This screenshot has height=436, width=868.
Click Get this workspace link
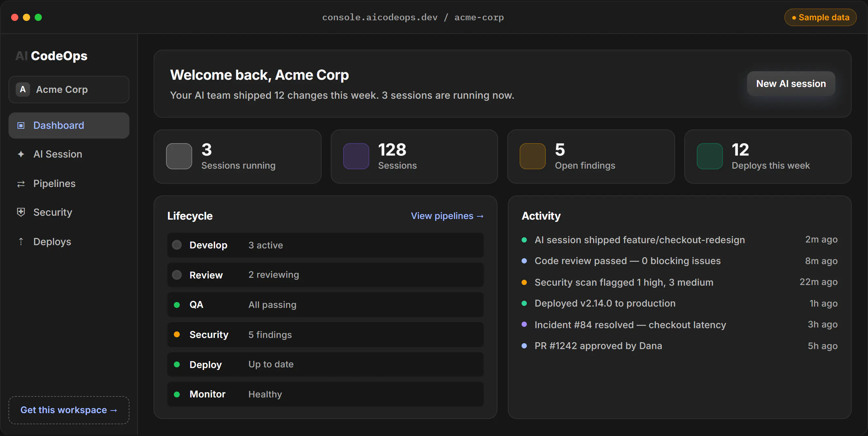coord(69,410)
